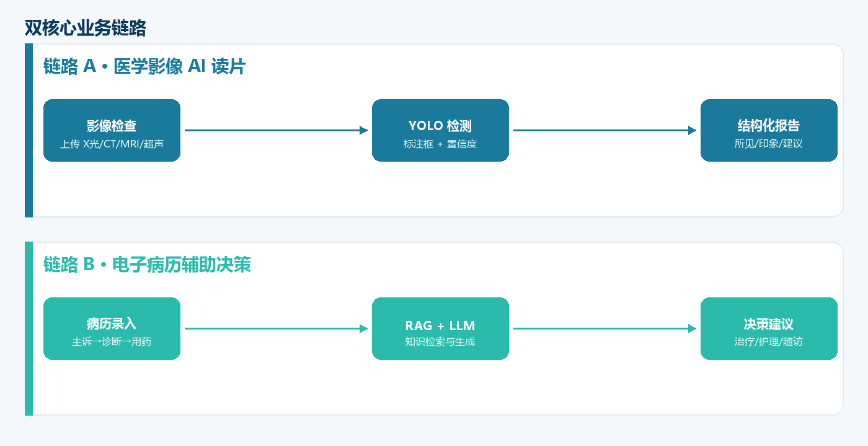Click arrow from 影像检查 to YOLO 检测

click(277, 130)
